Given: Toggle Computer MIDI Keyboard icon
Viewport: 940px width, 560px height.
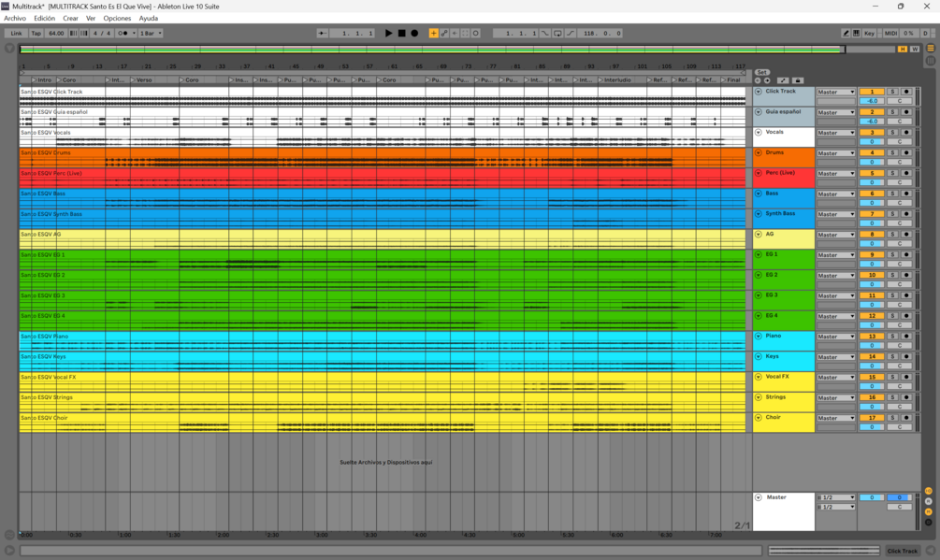Looking at the screenshot, I should 856,33.
